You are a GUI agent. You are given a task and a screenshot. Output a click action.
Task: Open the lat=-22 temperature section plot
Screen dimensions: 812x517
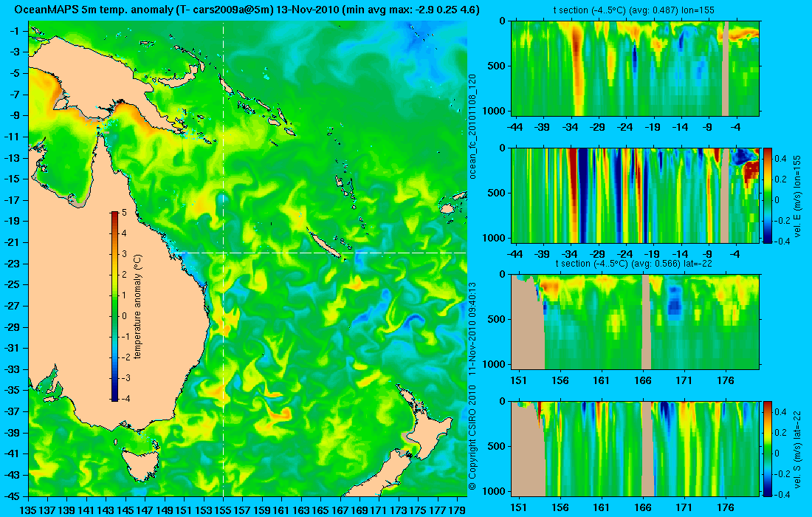pyautogui.click(x=635, y=322)
